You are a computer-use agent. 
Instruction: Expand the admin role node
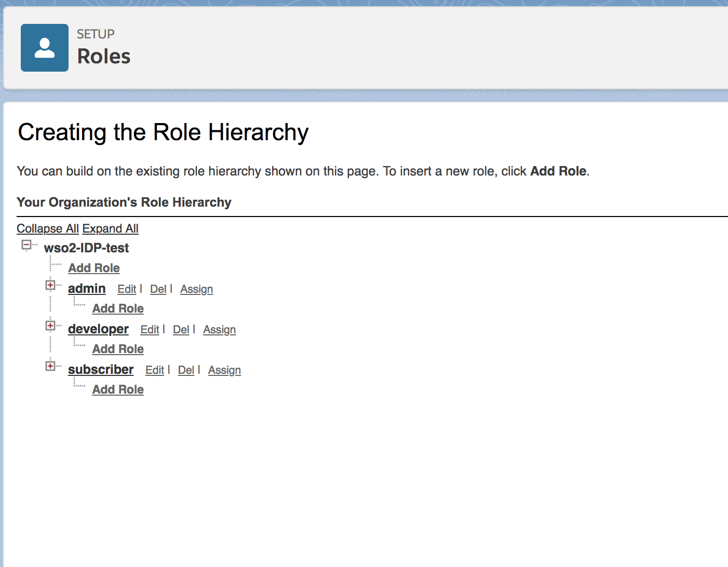point(50,285)
